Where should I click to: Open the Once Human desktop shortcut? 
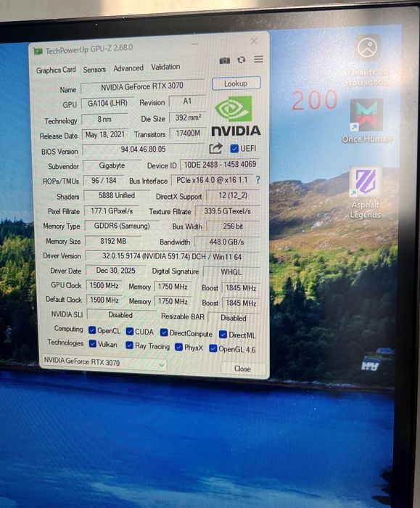(x=366, y=121)
